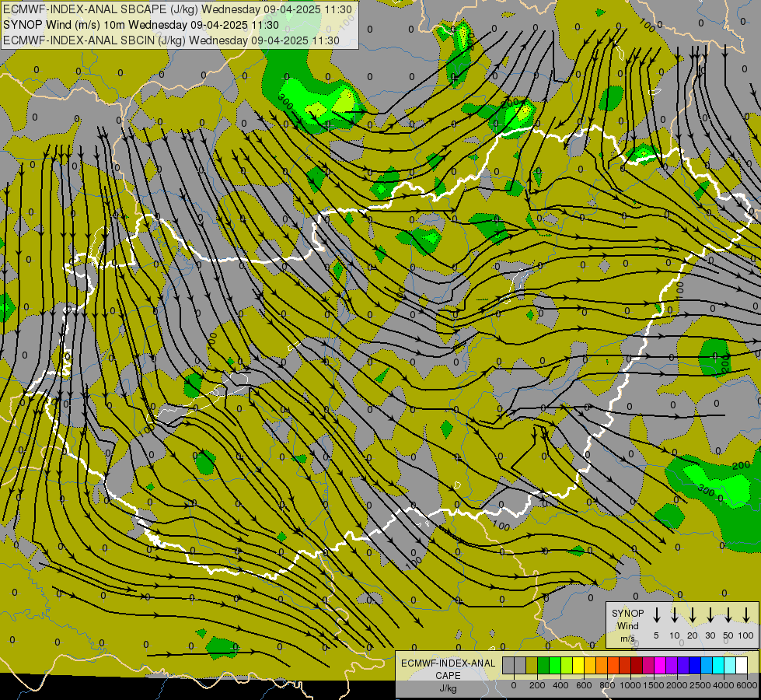The width and height of the screenshot is (761, 700).
Task: Click the 'SYNOP Wind (m/s) 10m' title line
Action: click(141, 25)
